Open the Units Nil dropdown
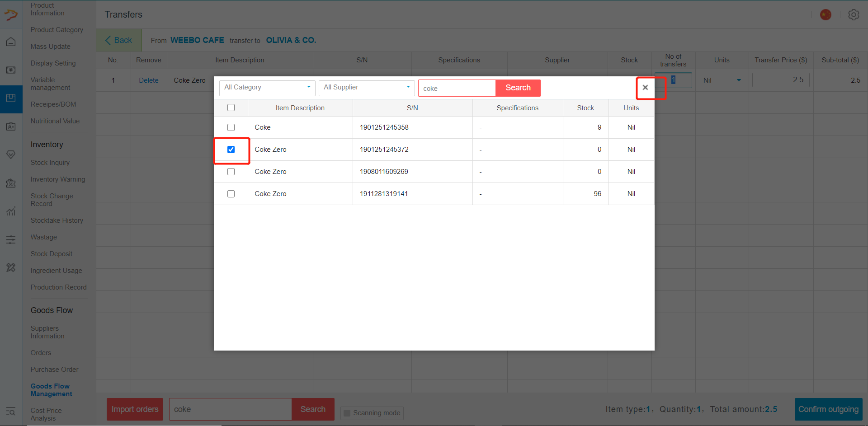 click(x=722, y=80)
